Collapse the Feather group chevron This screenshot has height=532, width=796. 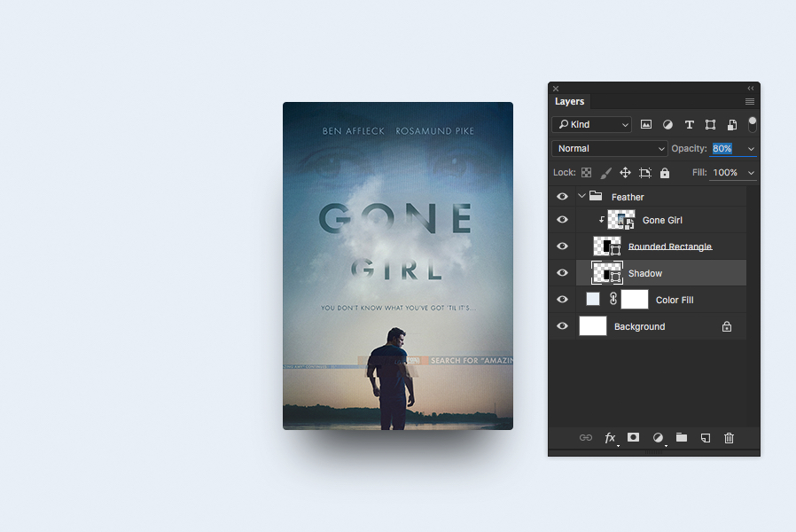pos(581,196)
